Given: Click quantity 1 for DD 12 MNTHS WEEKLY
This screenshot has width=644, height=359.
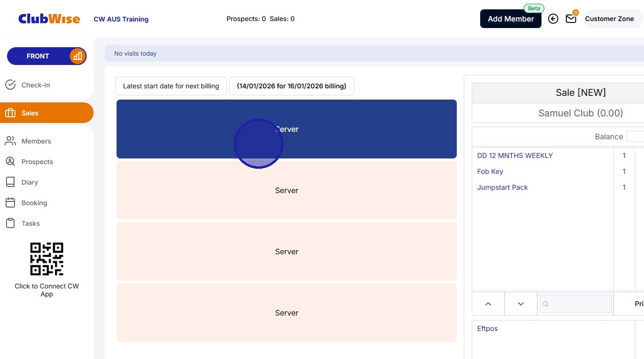Looking at the screenshot, I should pyautogui.click(x=624, y=156).
